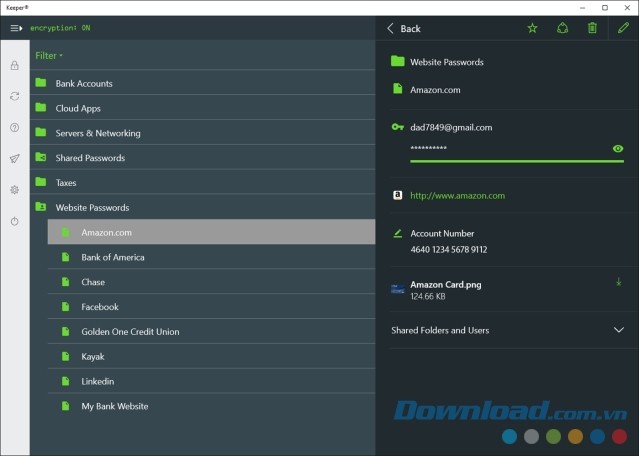Select the Facebook record
639x456 pixels.
[99, 307]
